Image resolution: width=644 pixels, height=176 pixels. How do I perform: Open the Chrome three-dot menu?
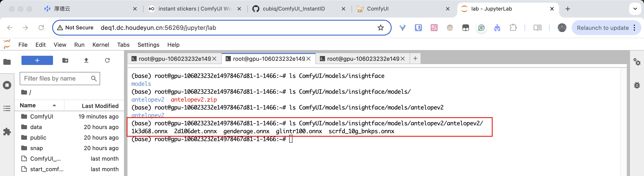pos(635,28)
